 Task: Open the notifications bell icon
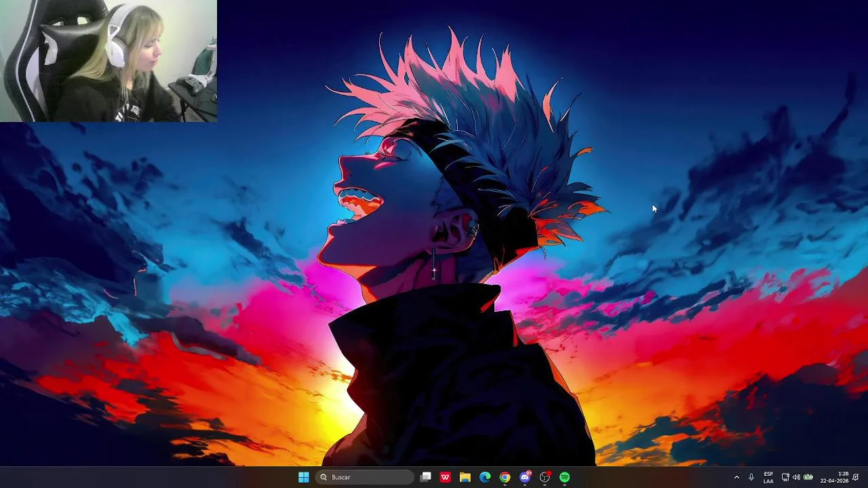click(x=856, y=477)
